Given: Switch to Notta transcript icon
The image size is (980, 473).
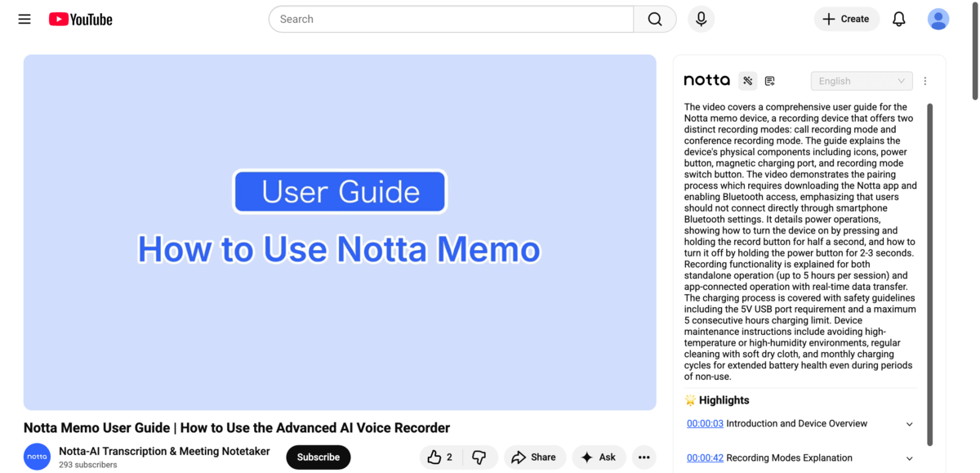Looking at the screenshot, I should click(769, 81).
